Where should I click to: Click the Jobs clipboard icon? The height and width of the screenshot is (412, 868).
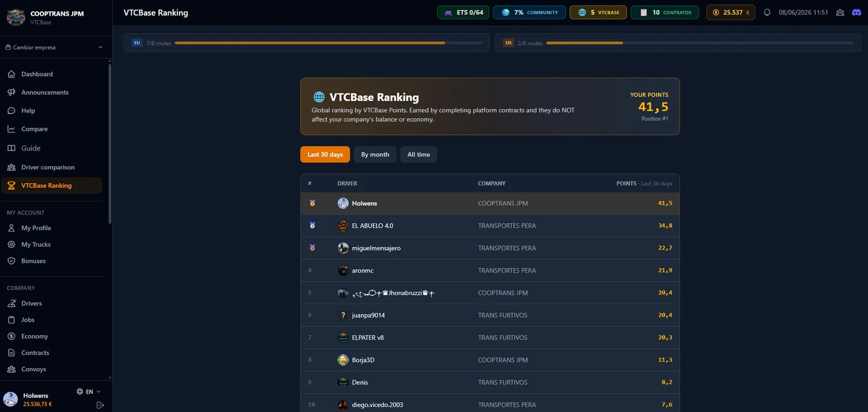coord(11,320)
